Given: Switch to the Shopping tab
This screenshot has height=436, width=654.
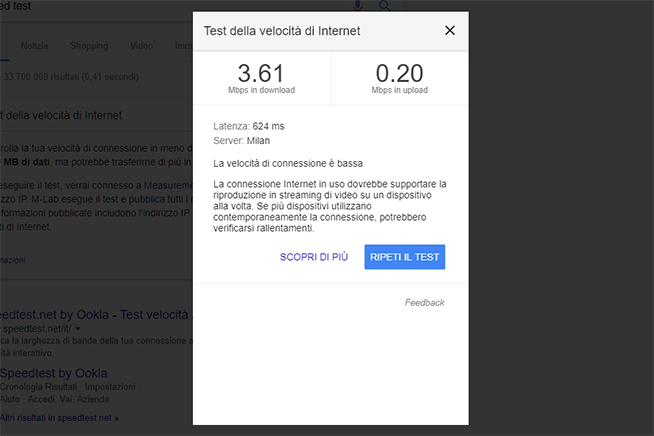Looking at the screenshot, I should click(x=89, y=46).
